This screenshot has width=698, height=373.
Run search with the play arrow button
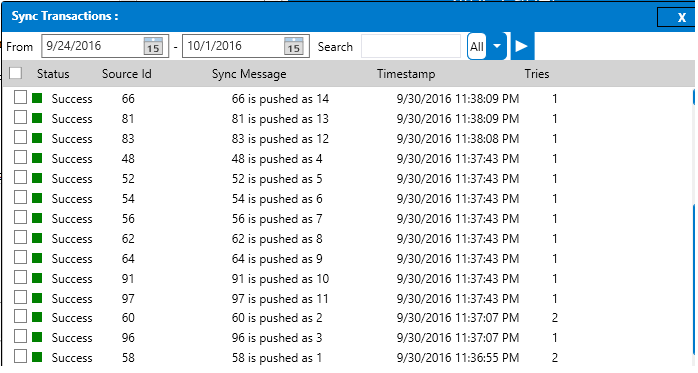point(522,46)
